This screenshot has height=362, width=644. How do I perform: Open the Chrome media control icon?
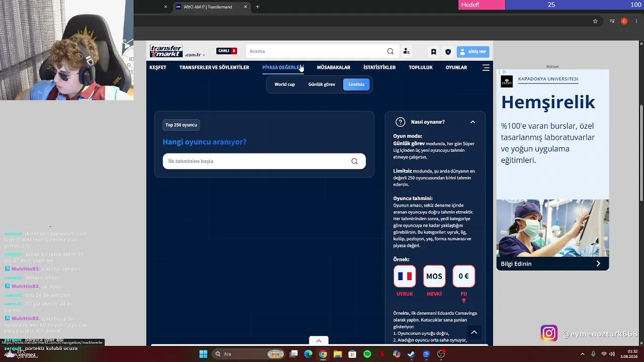(x=612, y=21)
